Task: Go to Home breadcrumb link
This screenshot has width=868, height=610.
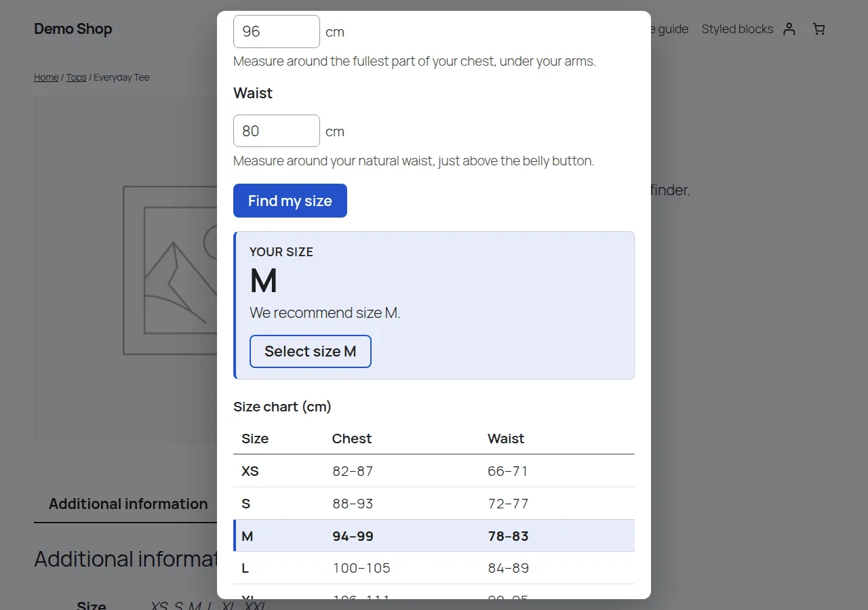Action: 46,77
